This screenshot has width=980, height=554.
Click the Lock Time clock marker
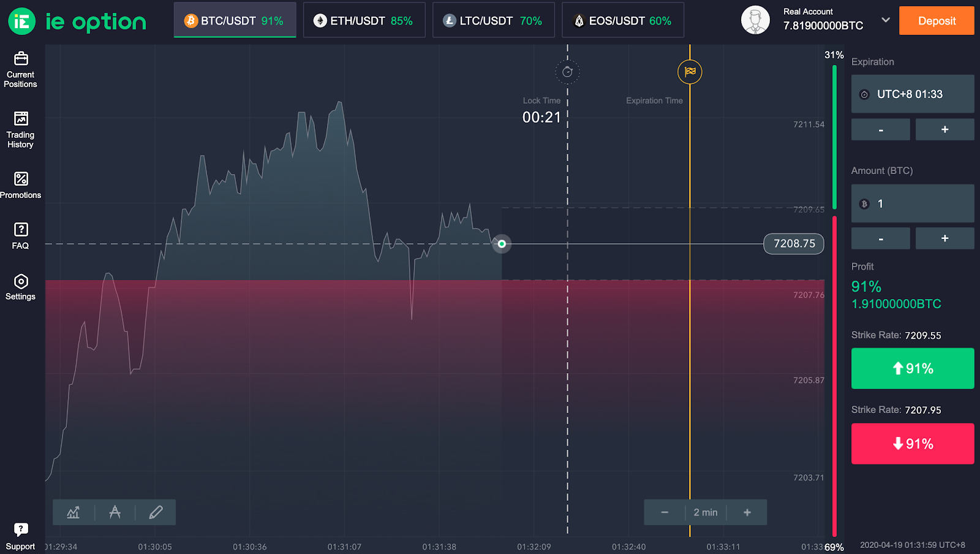(x=568, y=72)
